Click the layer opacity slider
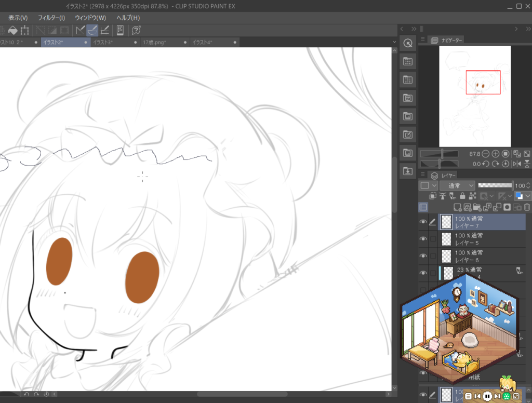This screenshot has width=532, height=403. click(495, 185)
